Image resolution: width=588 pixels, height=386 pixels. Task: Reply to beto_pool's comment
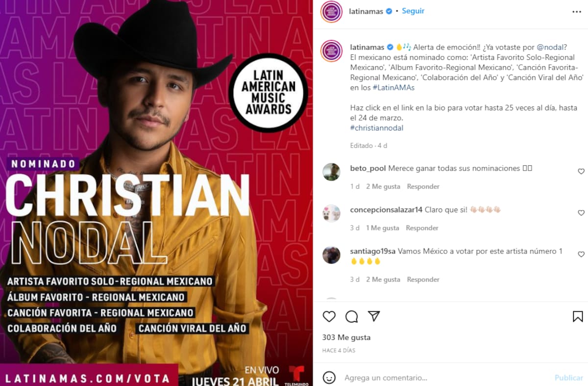click(x=423, y=186)
